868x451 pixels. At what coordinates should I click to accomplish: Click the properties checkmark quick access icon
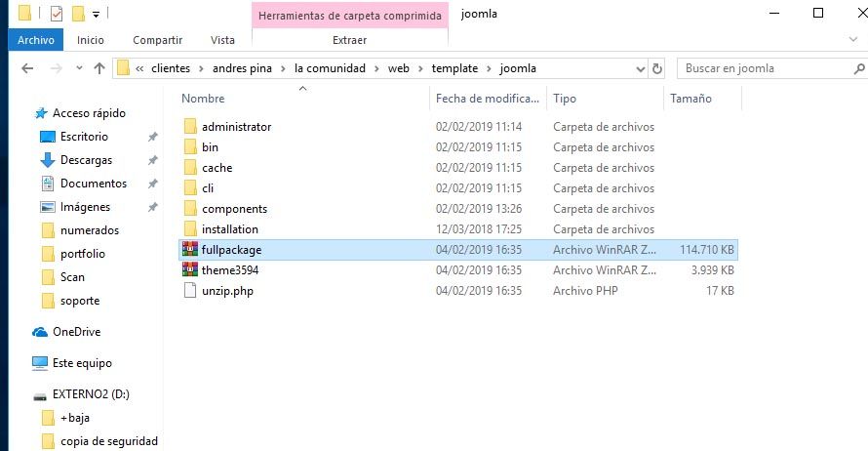(57, 14)
